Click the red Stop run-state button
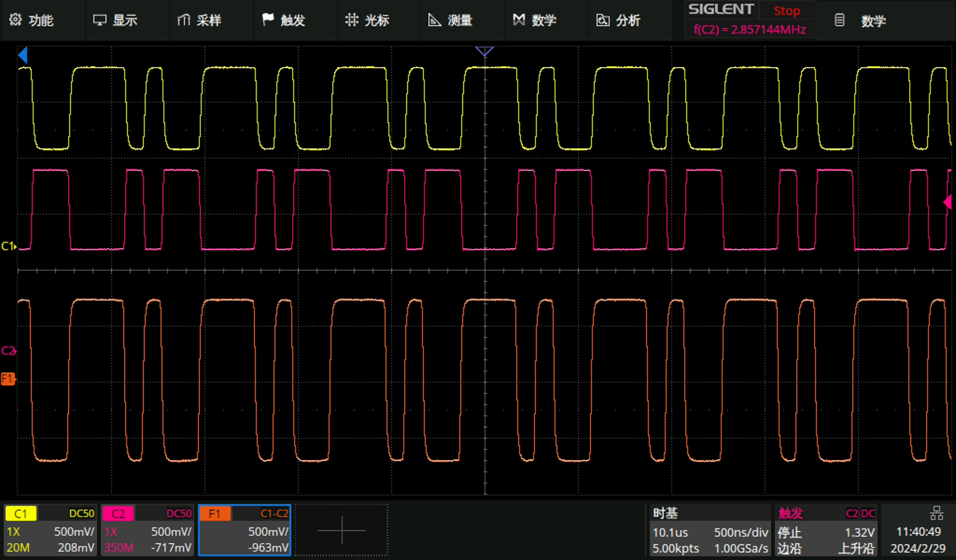 [786, 10]
